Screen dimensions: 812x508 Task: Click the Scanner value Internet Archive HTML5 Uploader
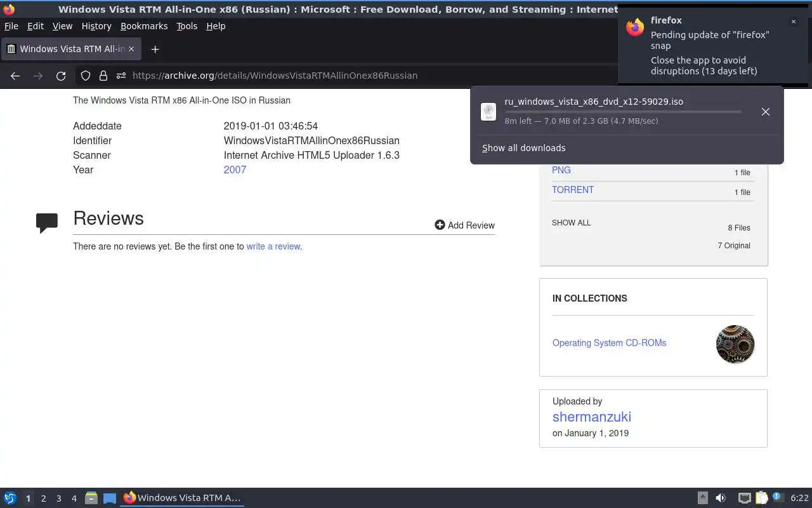tap(311, 155)
